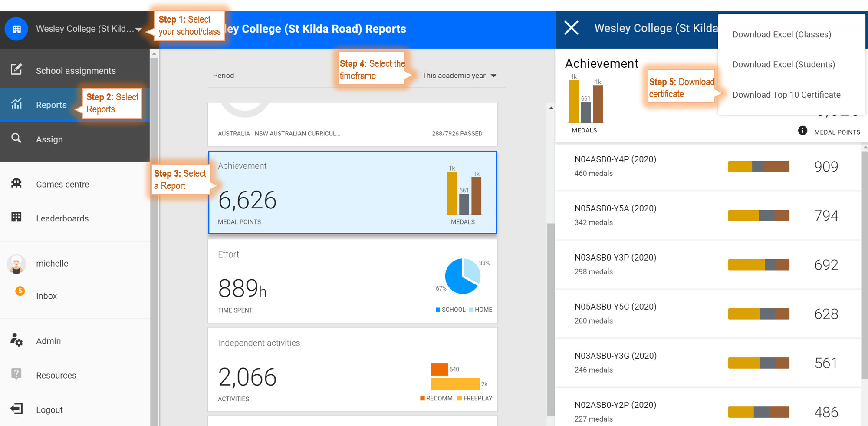Image resolution: width=868 pixels, height=426 pixels.
Task: Open class N03ASB0-Y3G (2020) row
Action: point(707,363)
